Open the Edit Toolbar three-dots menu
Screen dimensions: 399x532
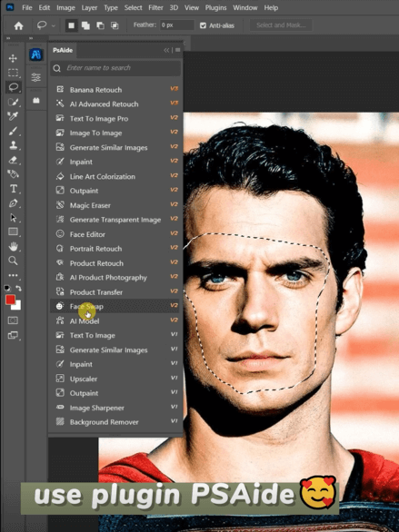tap(13, 275)
